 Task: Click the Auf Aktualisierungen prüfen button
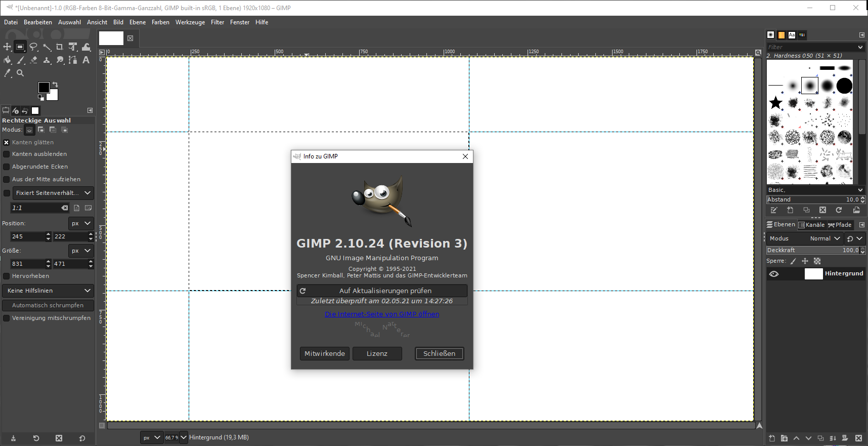382,291
